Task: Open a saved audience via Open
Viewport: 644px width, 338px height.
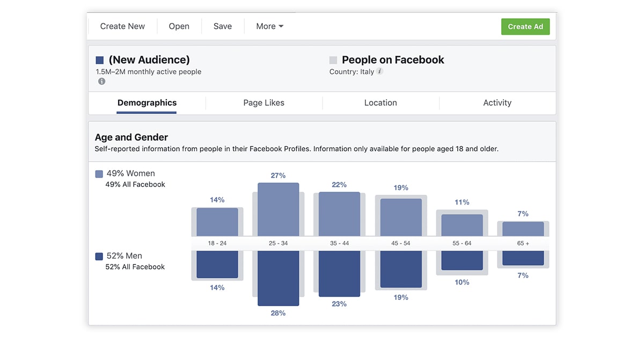Action: pyautogui.click(x=179, y=26)
